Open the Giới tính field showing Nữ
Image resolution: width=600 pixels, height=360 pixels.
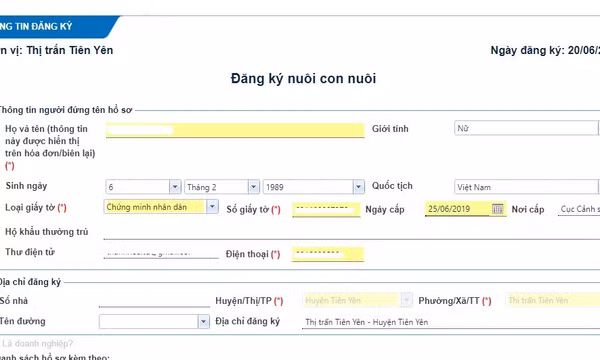coord(526,128)
